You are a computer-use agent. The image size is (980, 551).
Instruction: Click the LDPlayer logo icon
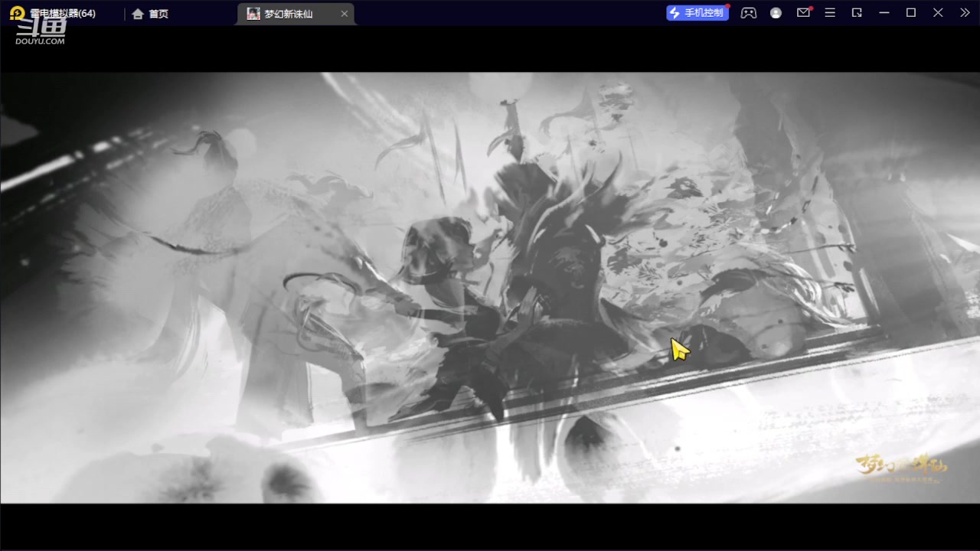[x=17, y=13]
